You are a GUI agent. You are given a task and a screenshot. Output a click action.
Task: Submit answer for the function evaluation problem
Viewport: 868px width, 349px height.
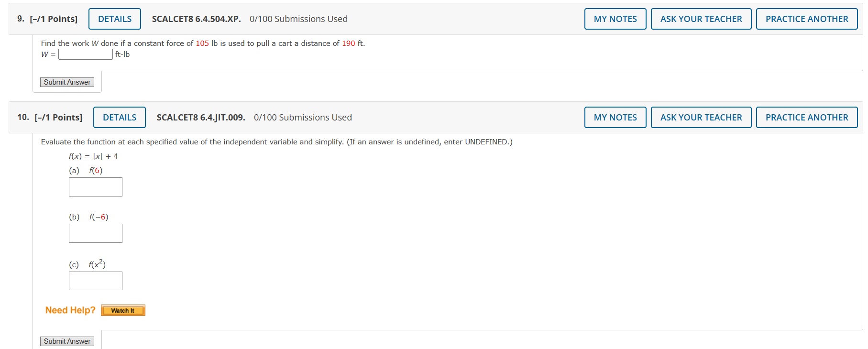tap(67, 341)
